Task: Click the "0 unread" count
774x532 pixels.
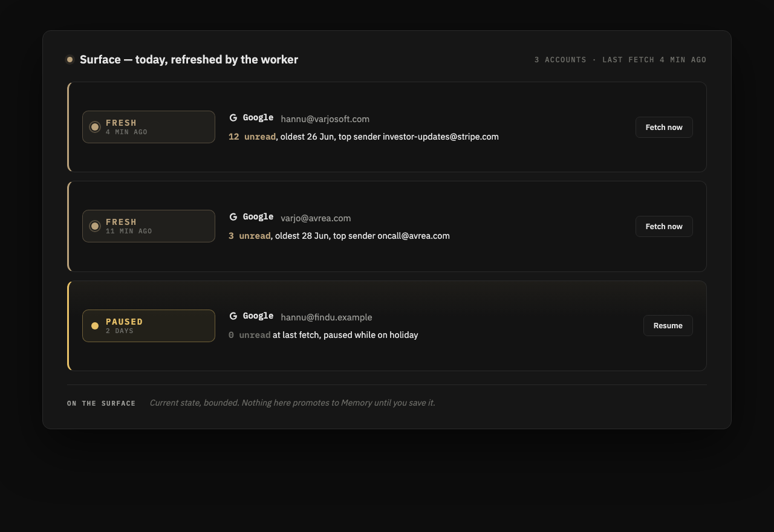Action: coord(249,335)
